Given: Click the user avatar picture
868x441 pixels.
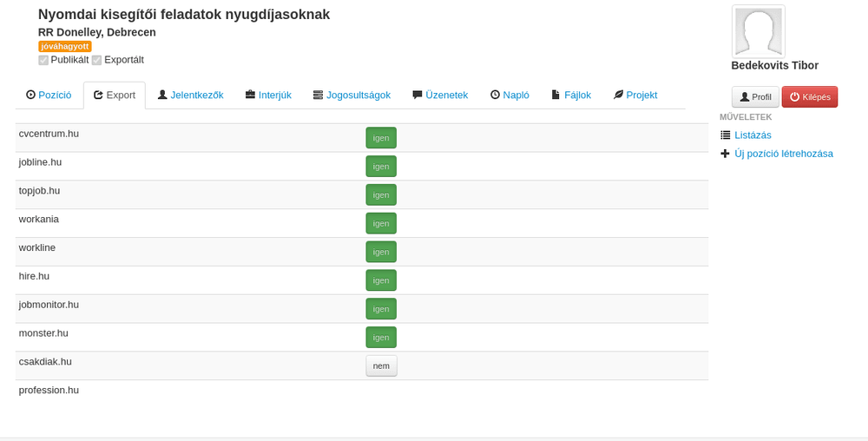Looking at the screenshot, I should [759, 31].
